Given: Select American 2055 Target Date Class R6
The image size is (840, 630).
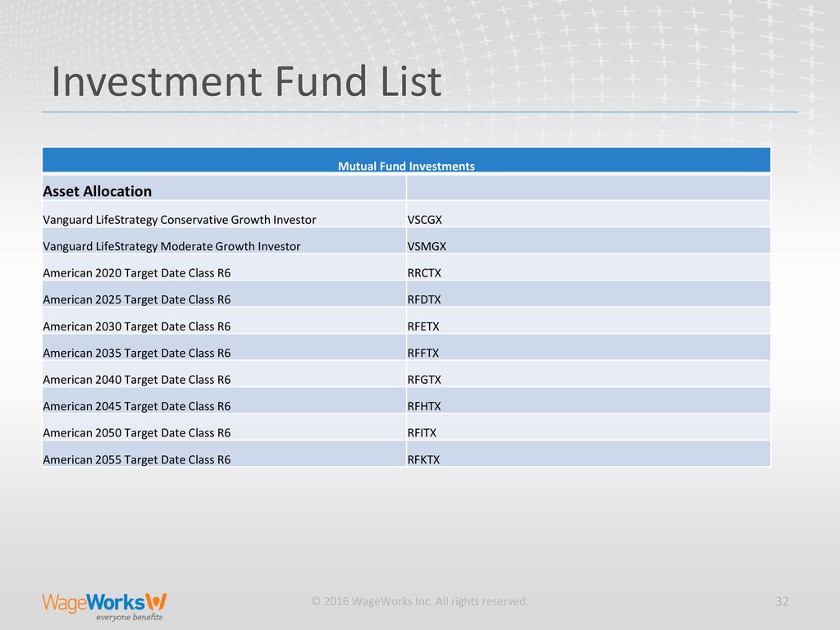Looking at the screenshot, I should 137,459.
